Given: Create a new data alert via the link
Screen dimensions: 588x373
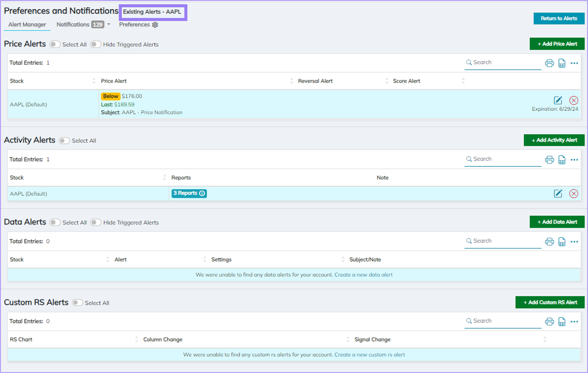Looking at the screenshot, I should (363, 275).
